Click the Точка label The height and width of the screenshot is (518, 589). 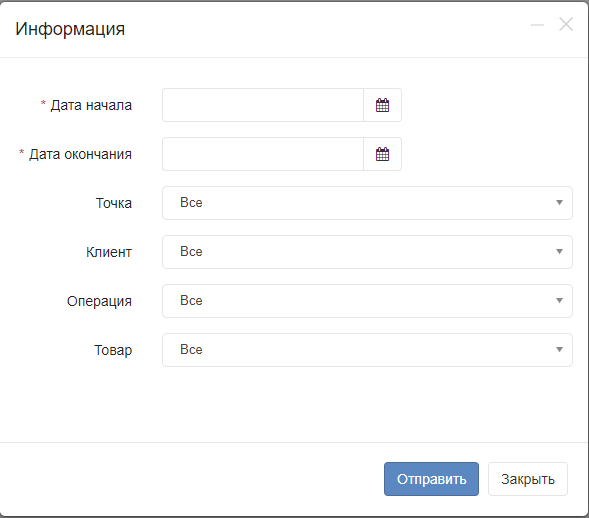click(x=114, y=203)
